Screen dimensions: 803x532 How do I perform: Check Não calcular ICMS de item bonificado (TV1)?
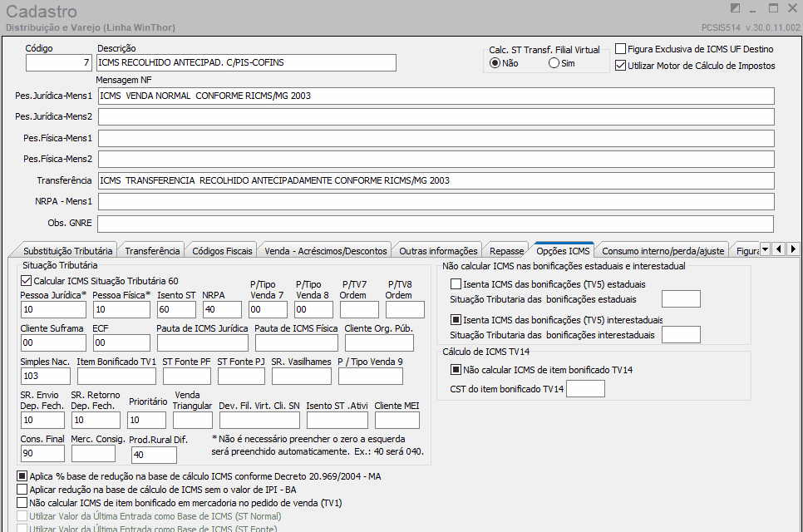coord(22,503)
